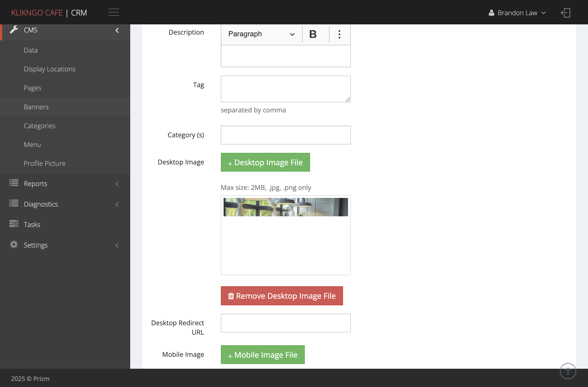Click the Reports list icon
588x387 pixels.
[x=14, y=183]
